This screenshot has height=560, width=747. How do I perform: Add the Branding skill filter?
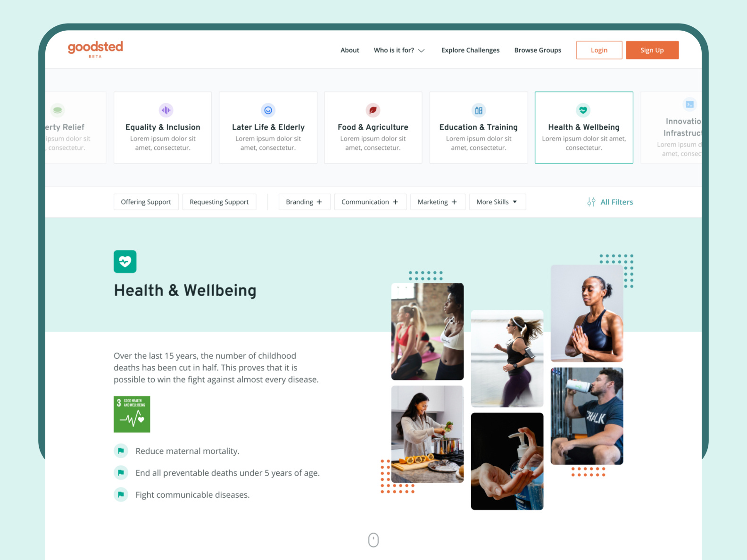coord(305,202)
